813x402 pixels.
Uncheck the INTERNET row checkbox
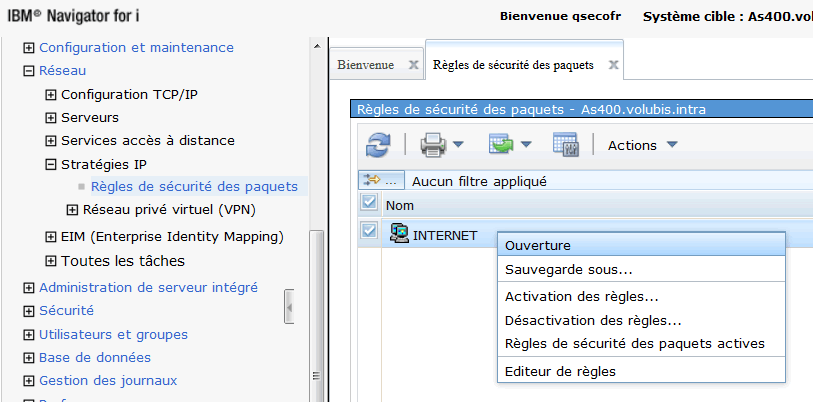(x=369, y=230)
